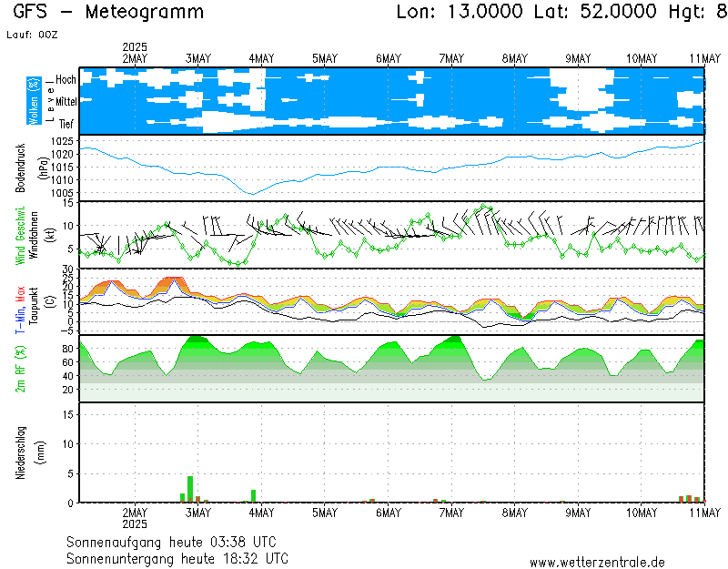Click the "2m RF (%)" humidity label
This screenshot has width=728, height=569.
tap(20, 369)
